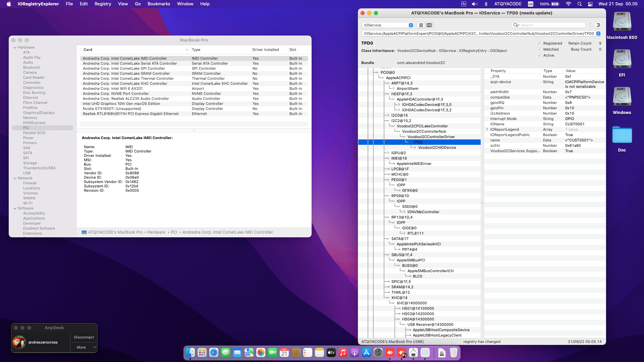Switch to column browser view in IORegistryExplorer
644x362 pixels.
pyautogui.click(x=429, y=25)
